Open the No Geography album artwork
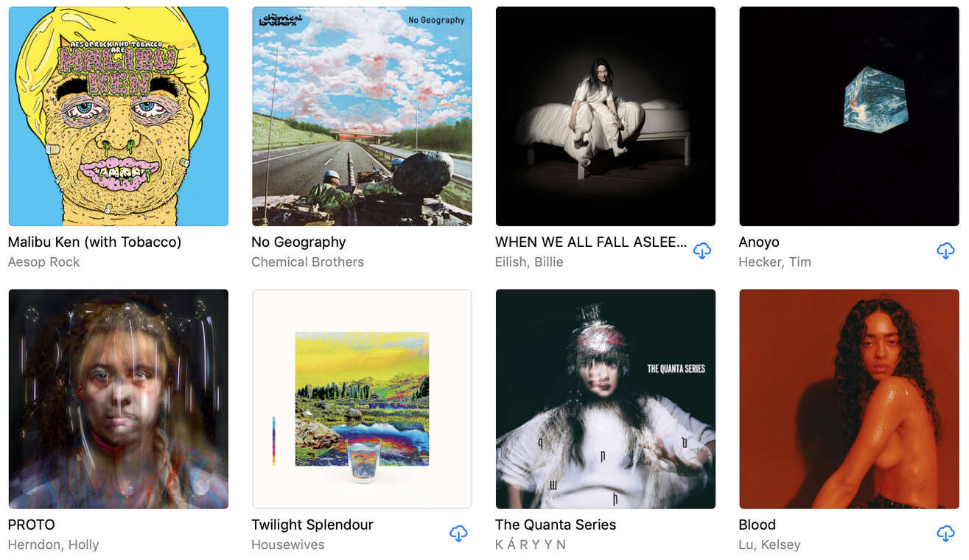The width and height of the screenshot is (969, 560). pyautogui.click(x=362, y=116)
